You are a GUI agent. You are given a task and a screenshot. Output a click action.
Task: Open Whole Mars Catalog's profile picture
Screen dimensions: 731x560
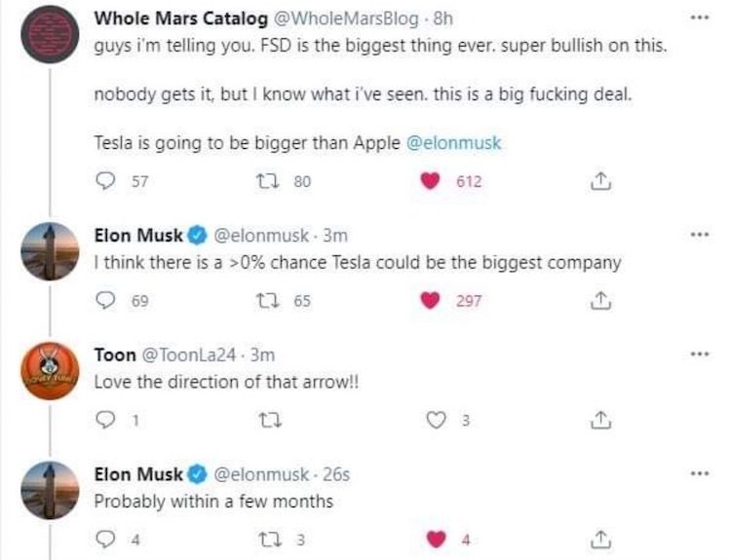click(50, 33)
